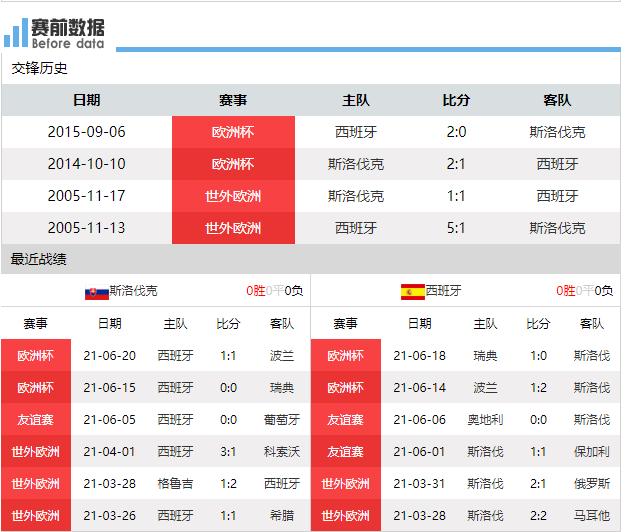The width and height of the screenshot is (621, 532).
Task: Click the 赛前数据 Before data title
Action: (68, 33)
